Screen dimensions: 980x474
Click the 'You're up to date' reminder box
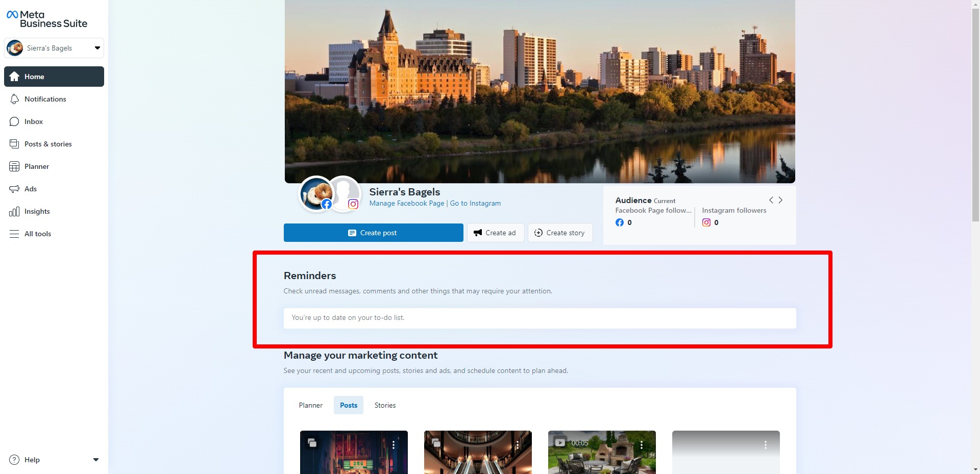(540, 318)
